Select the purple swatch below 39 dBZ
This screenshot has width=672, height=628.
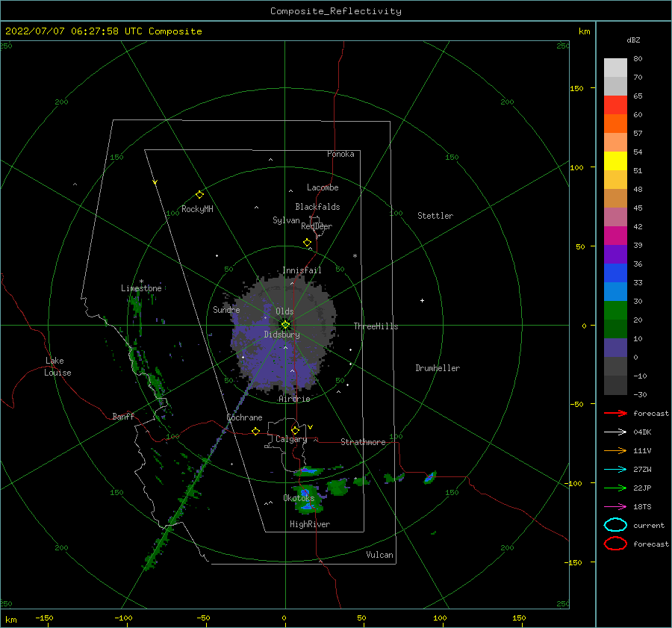[x=615, y=254]
